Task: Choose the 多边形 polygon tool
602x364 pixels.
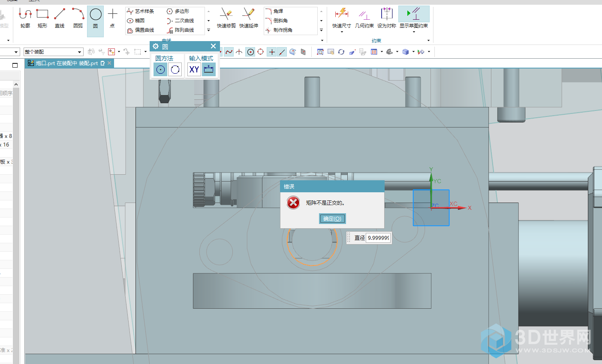Action: pyautogui.click(x=178, y=11)
